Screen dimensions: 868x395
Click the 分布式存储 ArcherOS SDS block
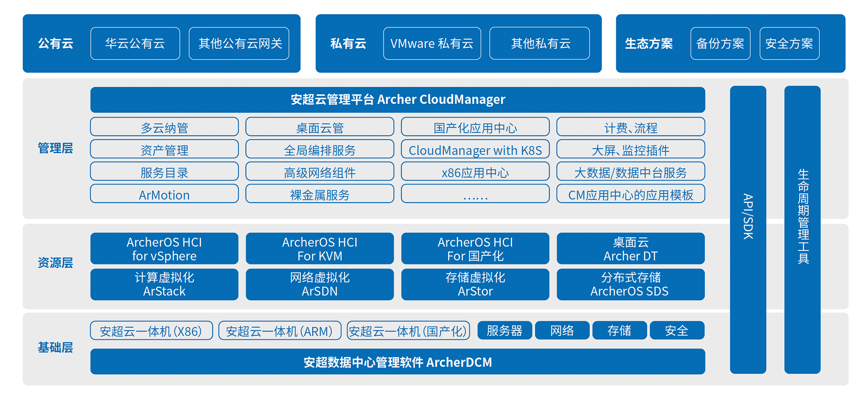tap(630, 284)
